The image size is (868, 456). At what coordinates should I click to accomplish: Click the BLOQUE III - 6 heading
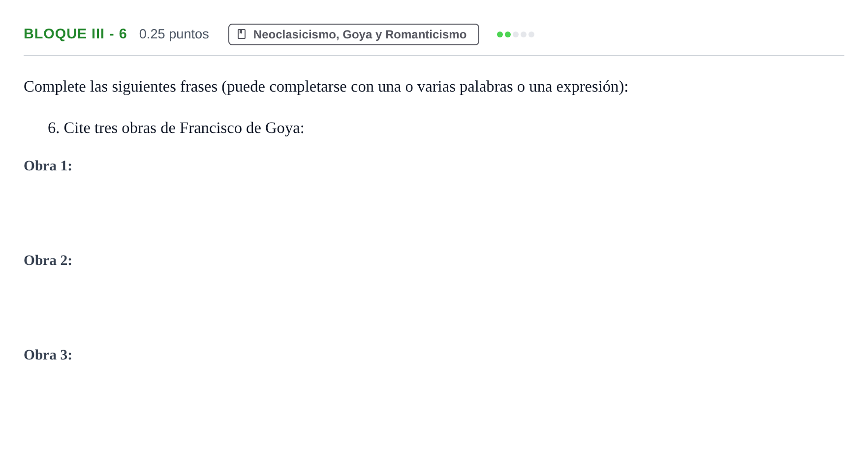point(75,34)
